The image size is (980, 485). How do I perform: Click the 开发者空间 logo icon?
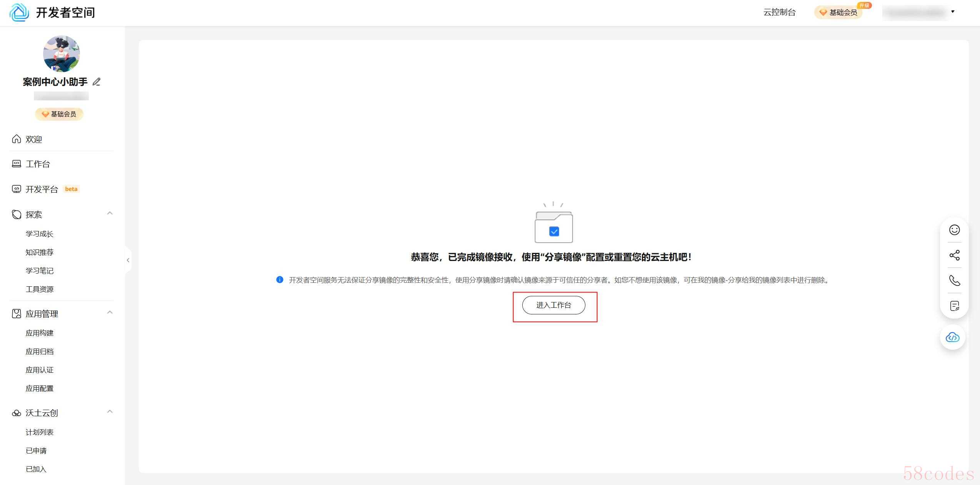pos(19,12)
